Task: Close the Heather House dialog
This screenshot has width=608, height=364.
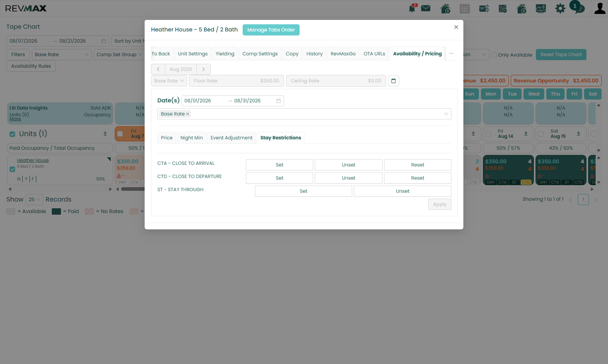Action: pyautogui.click(x=456, y=27)
